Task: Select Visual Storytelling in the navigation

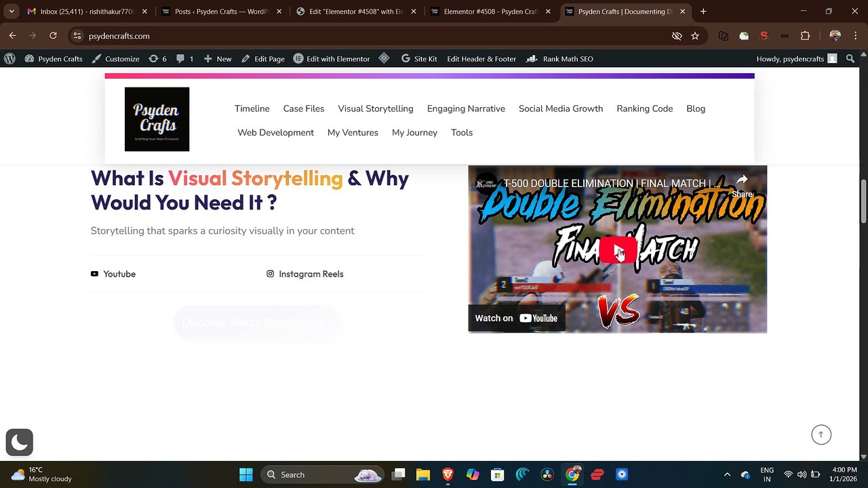Action: click(x=376, y=108)
